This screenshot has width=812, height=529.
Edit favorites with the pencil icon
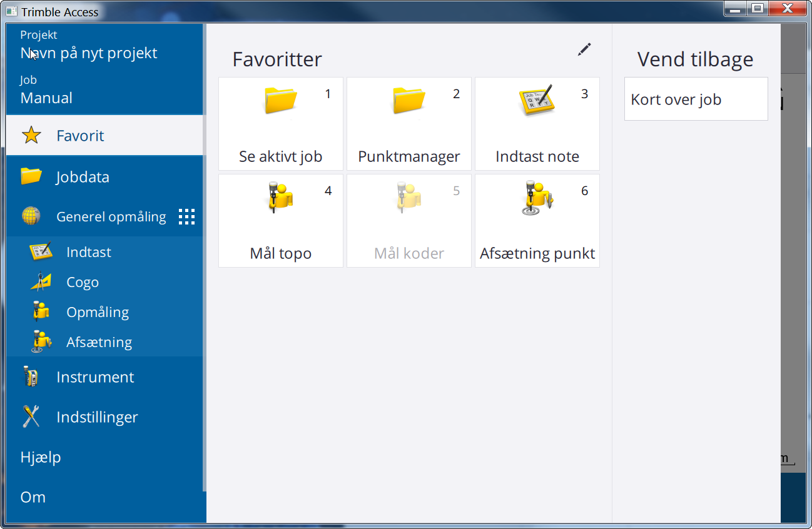[584, 50]
